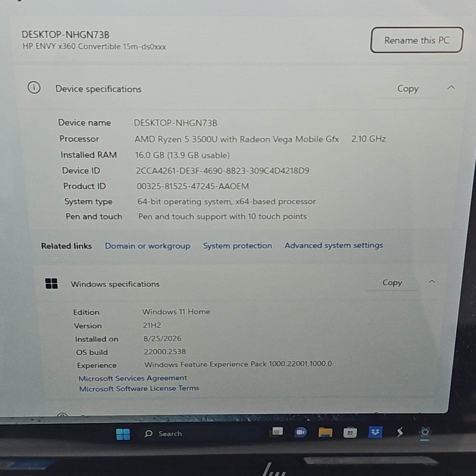Click the System type row label
The height and width of the screenshot is (476, 476).
click(x=88, y=202)
